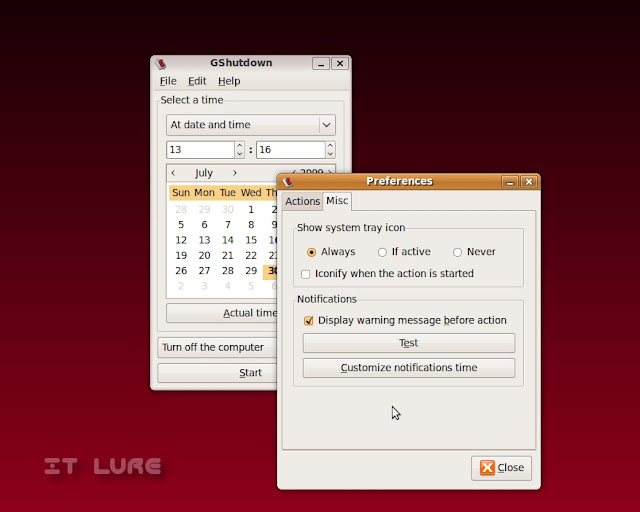This screenshot has height=512, width=640.
Task: Click the Start button in GShutdown
Action: click(217, 373)
